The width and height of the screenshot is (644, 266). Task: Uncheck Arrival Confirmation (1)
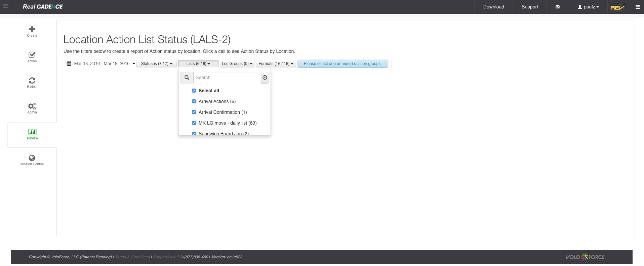tap(194, 112)
